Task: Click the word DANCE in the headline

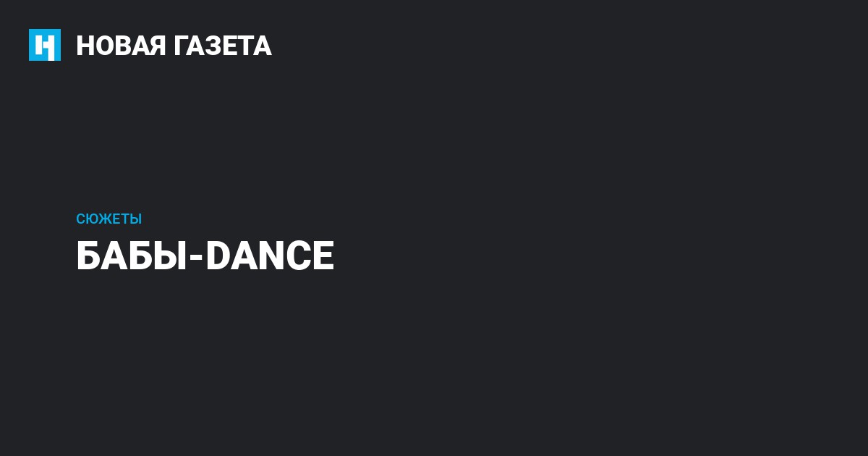Action: click(x=270, y=256)
